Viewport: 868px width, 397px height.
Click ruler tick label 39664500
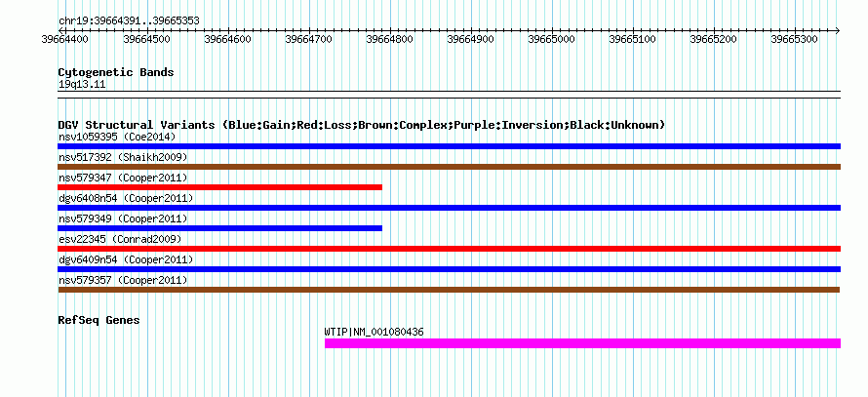[x=146, y=39]
